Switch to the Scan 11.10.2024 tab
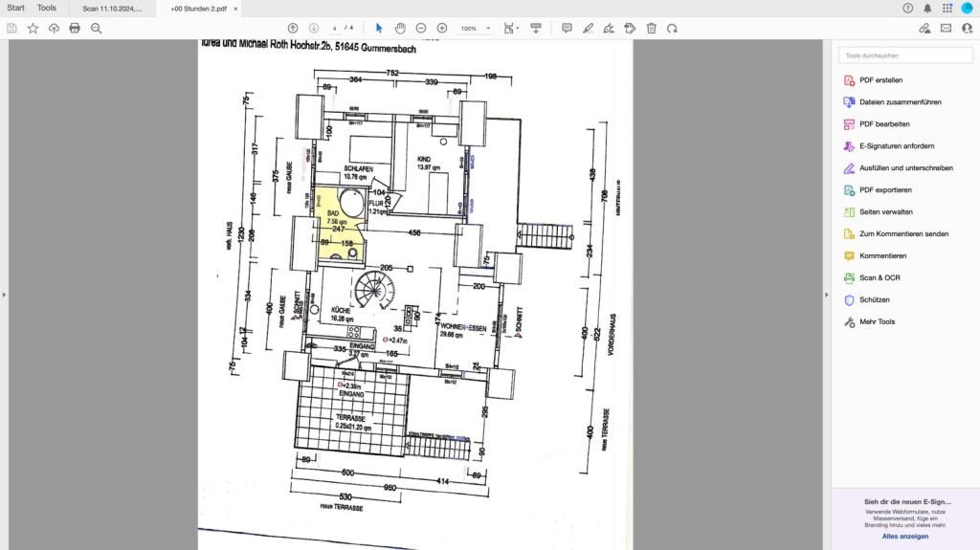 (x=112, y=8)
